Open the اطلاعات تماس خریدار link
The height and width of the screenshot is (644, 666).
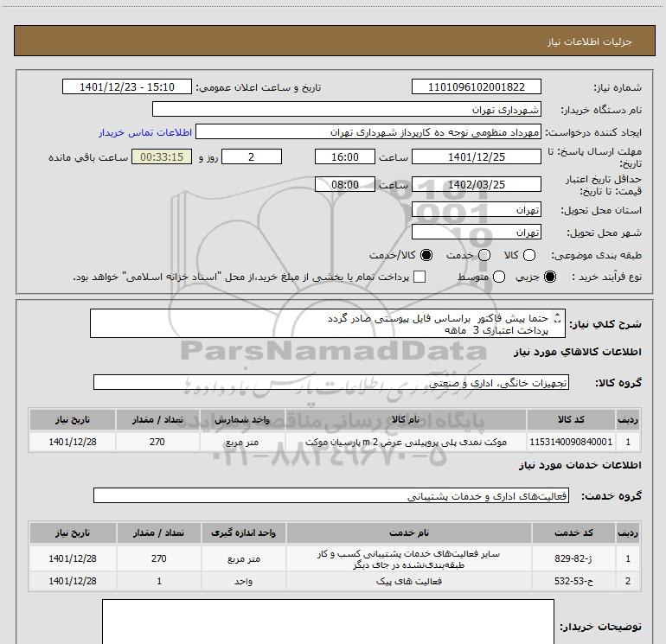[x=145, y=132]
